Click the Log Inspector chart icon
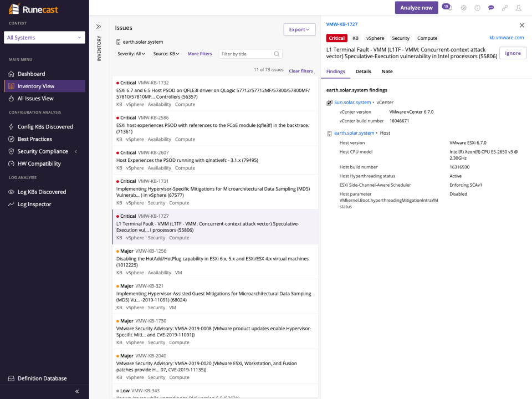The width and height of the screenshot is (532, 399). 11,204
